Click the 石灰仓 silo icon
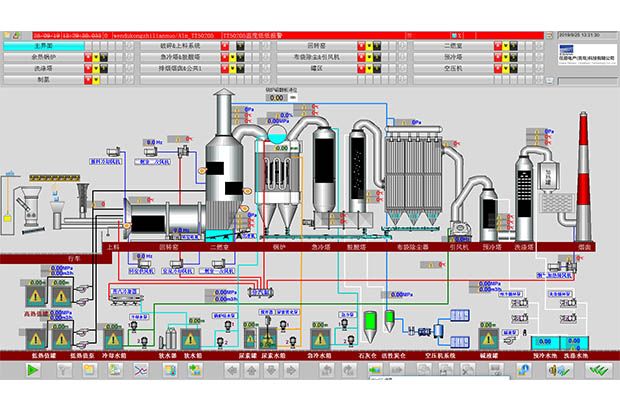This screenshot has width=620, height=410. 369,323
